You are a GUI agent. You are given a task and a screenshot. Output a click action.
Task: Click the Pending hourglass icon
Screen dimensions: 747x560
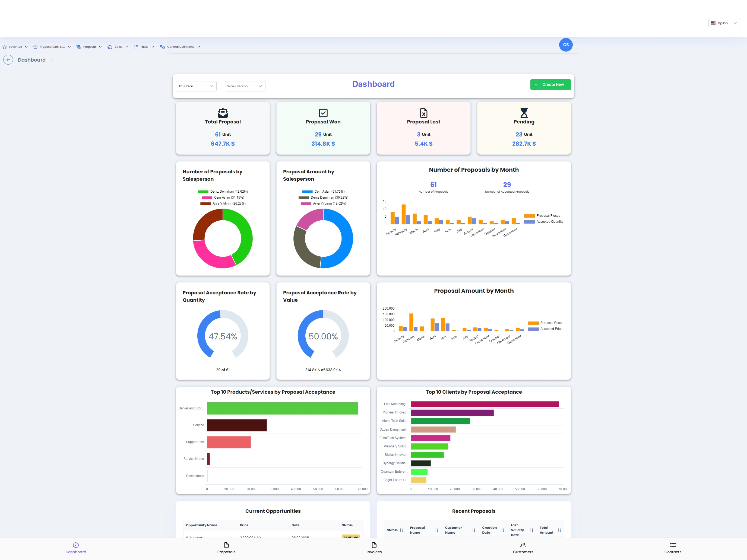click(x=524, y=113)
